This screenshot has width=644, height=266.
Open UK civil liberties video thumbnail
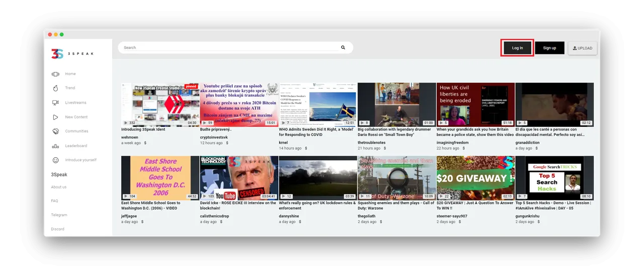(475, 104)
